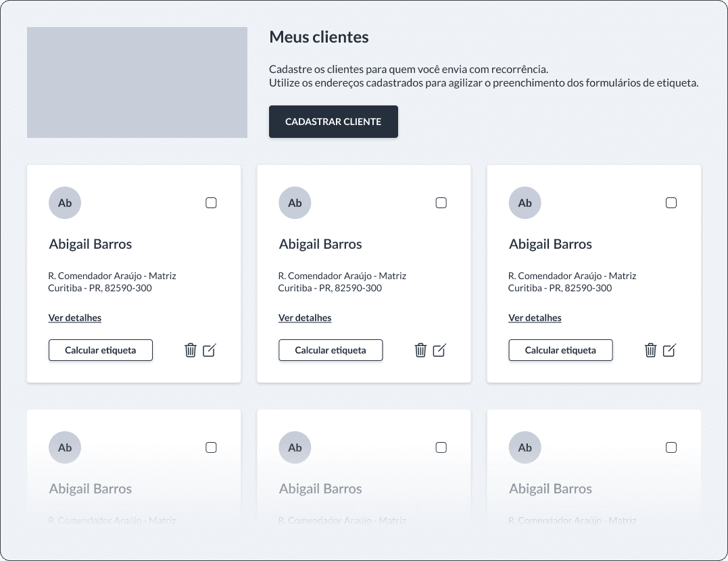Viewport: 728px width, 561px height.
Task: Delete client in first top-row card
Action: 191,350
